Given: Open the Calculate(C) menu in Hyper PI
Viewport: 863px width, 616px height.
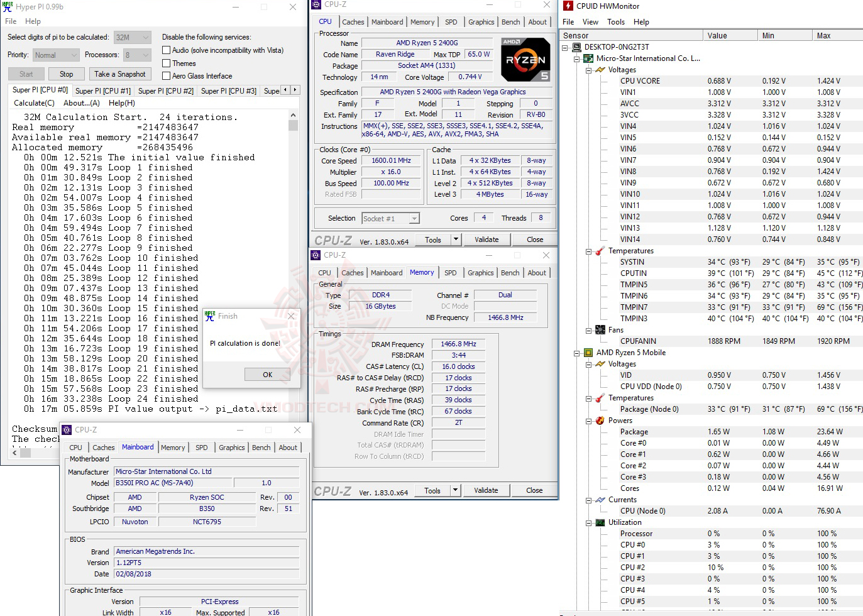Looking at the screenshot, I should 34,103.
